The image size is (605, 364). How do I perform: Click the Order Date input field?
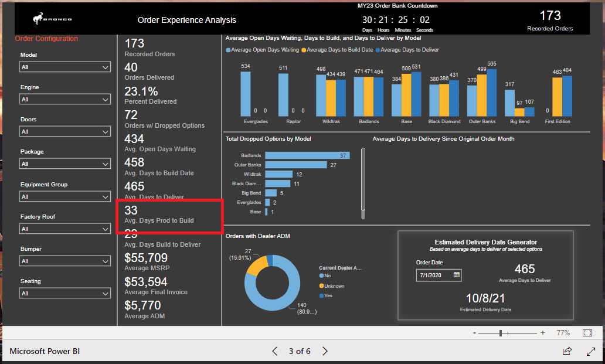tap(439, 275)
